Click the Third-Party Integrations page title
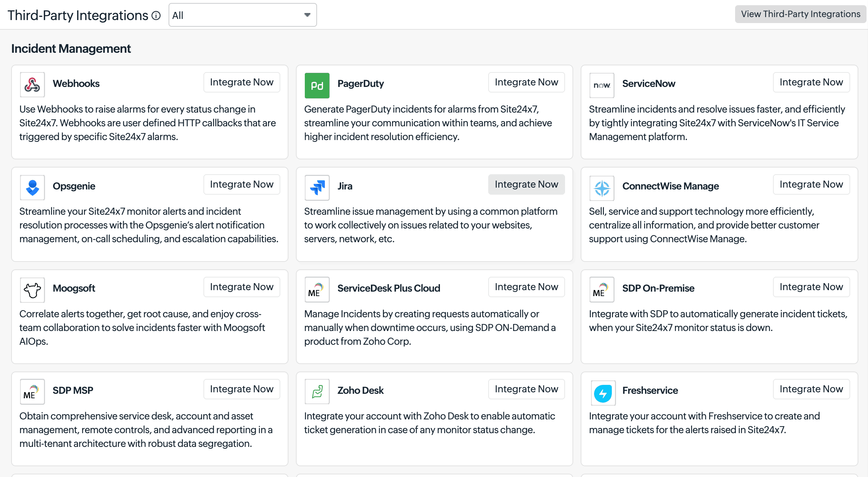Image resolution: width=868 pixels, height=477 pixels. point(78,16)
